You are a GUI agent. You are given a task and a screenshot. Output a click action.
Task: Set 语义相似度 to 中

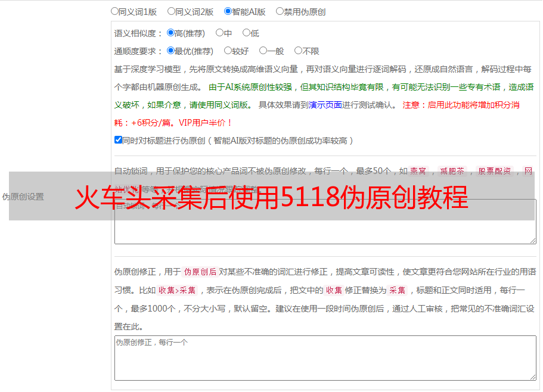click(220, 33)
